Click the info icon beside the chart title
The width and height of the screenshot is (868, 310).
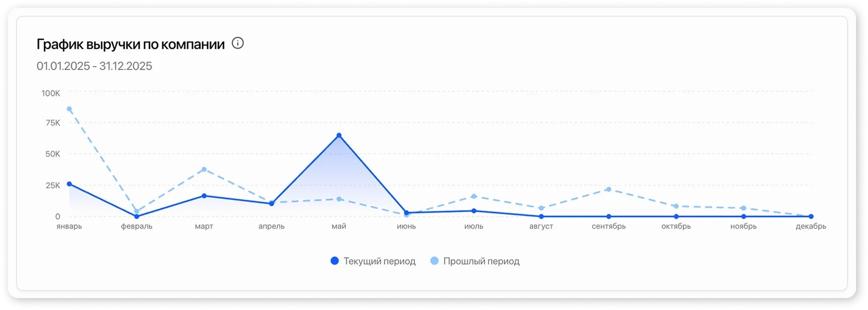pos(238,44)
